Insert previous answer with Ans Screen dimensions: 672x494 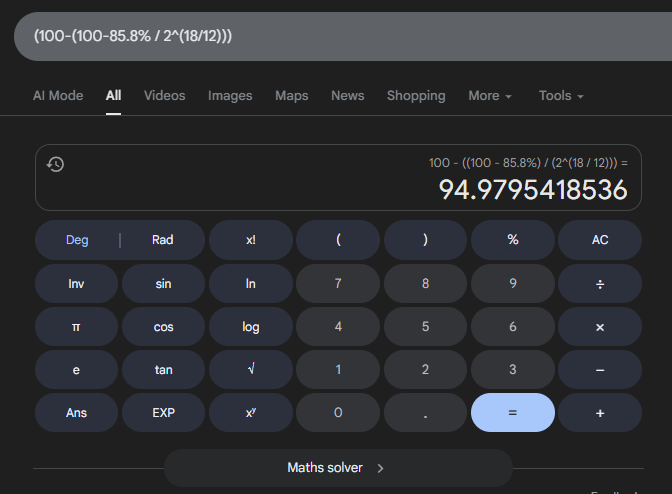pyautogui.click(x=76, y=413)
